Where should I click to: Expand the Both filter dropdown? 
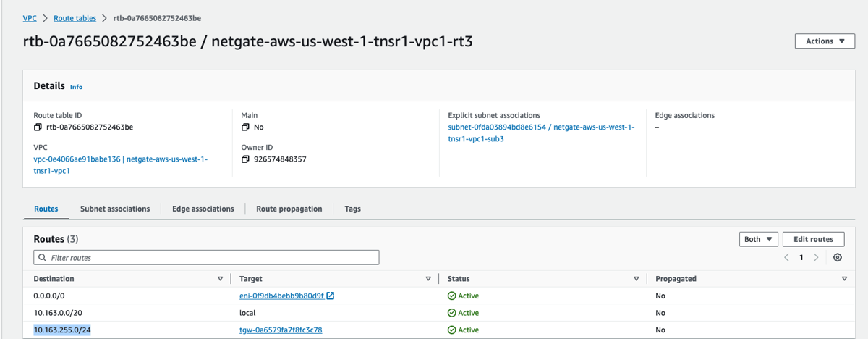pyautogui.click(x=758, y=239)
